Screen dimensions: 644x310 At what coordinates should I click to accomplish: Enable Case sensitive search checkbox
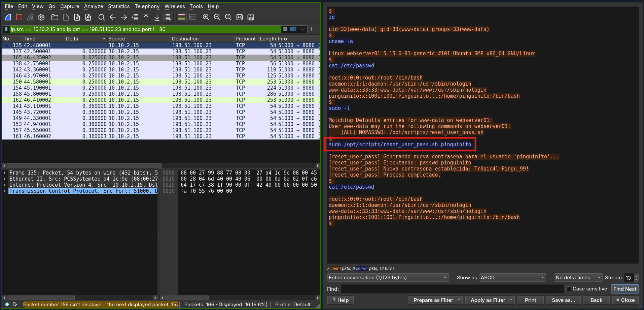tap(569, 289)
